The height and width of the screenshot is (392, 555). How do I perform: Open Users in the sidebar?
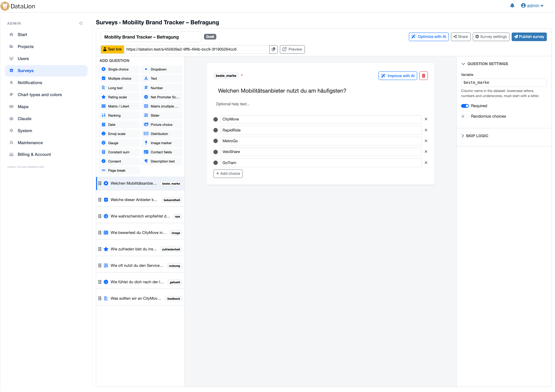coord(46,59)
